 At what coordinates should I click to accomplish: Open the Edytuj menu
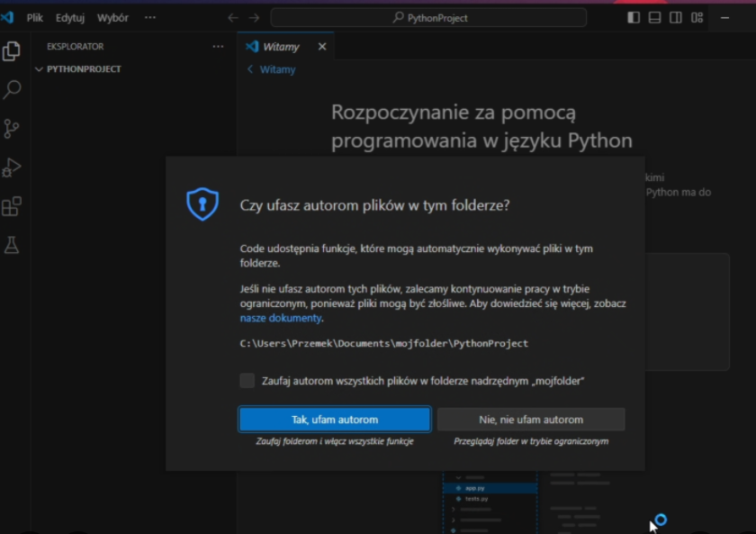pyautogui.click(x=70, y=18)
